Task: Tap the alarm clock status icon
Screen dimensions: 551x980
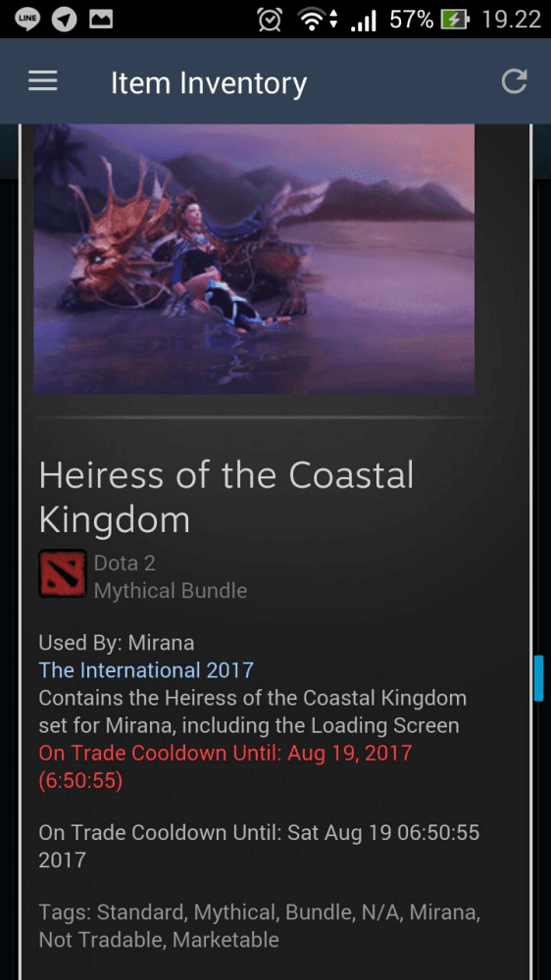Action: pos(270,20)
